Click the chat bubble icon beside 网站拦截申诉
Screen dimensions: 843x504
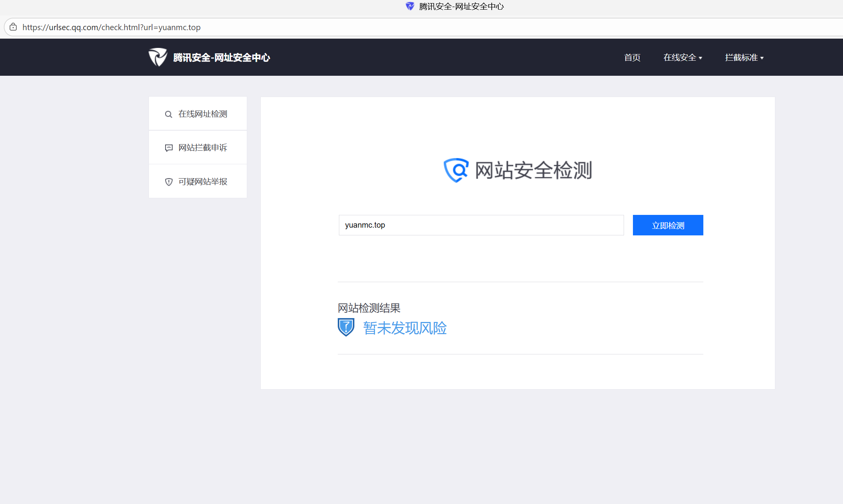click(x=169, y=148)
